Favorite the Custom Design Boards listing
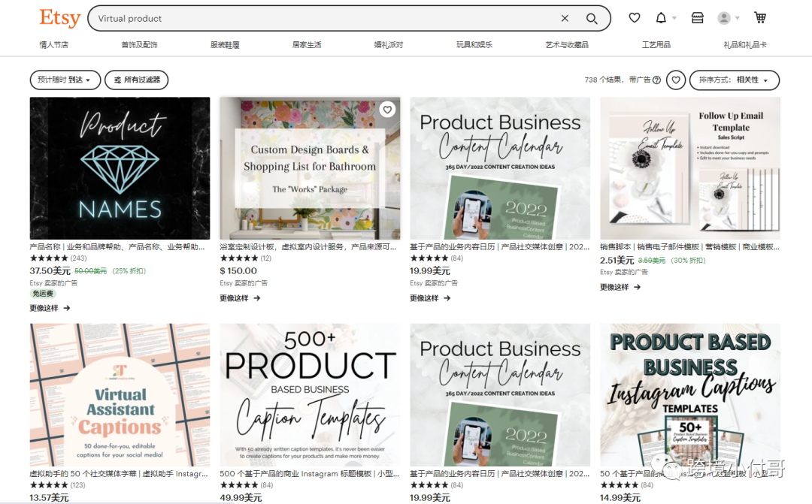812x504 pixels. [x=387, y=110]
